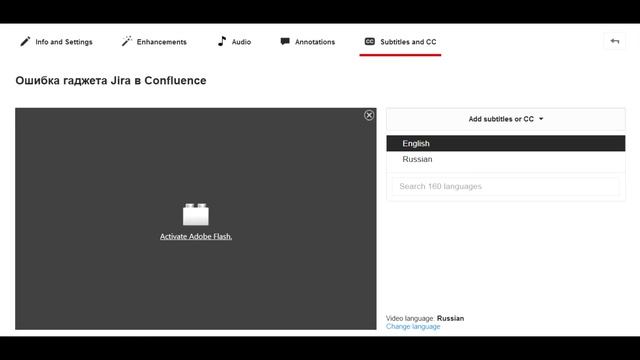Switch to the Enhancements tab
The image size is (640, 360).
154,42
